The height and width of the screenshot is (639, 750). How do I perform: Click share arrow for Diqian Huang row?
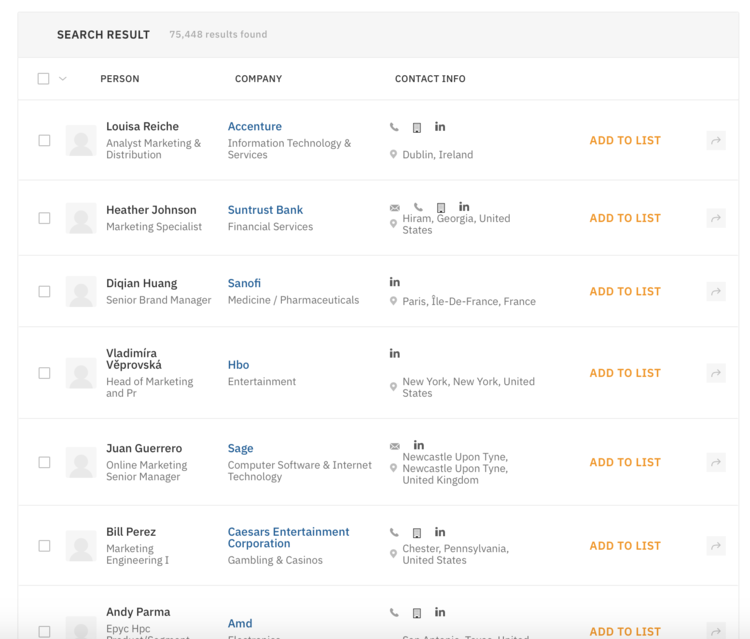(x=716, y=291)
